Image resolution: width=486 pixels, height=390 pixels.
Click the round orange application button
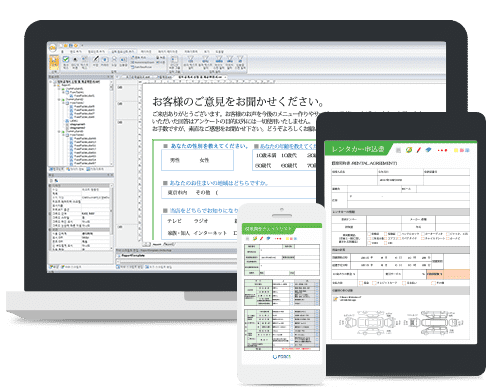(x=53, y=48)
